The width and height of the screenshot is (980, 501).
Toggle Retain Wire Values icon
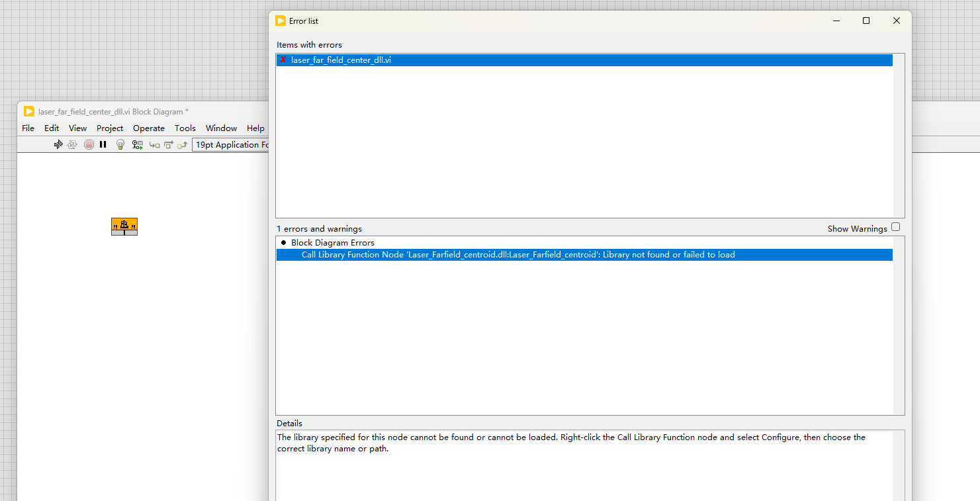tap(138, 144)
